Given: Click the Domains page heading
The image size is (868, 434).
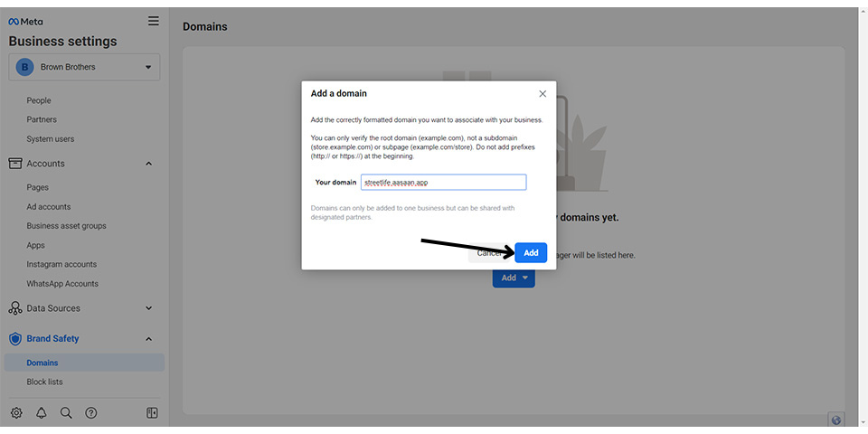Looking at the screenshot, I should 205,26.
